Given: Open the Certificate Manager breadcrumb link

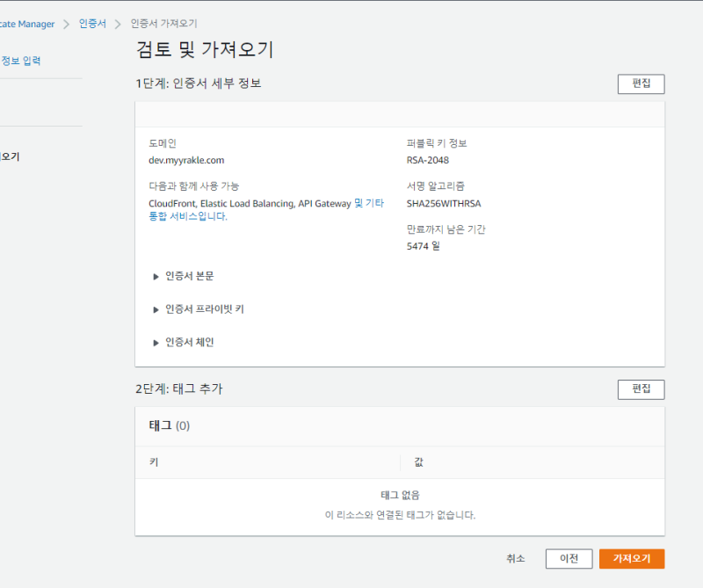Looking at the screenshot, I should pyautogui.click(x=26, y=24).
